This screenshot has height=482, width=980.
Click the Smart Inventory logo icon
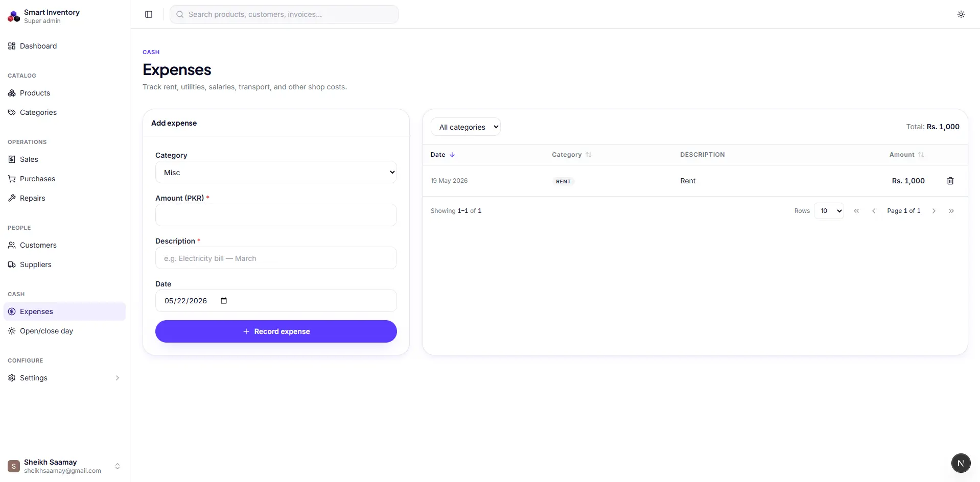pos(14,16)
